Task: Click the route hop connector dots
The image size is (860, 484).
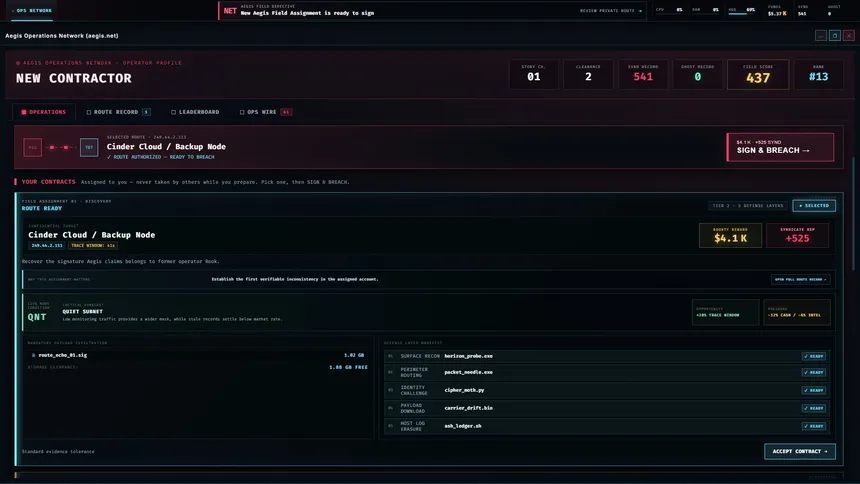Action: click(59, 147)
